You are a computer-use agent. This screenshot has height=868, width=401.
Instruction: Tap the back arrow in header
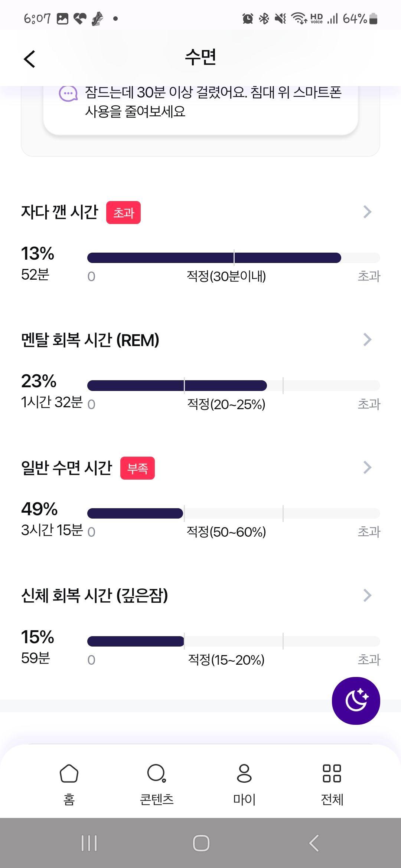29,59
